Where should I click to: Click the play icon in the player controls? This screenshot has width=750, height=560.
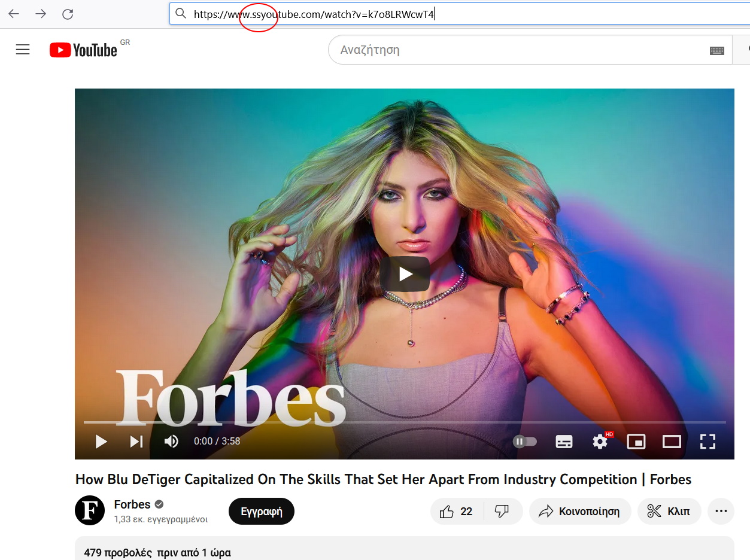101,442
